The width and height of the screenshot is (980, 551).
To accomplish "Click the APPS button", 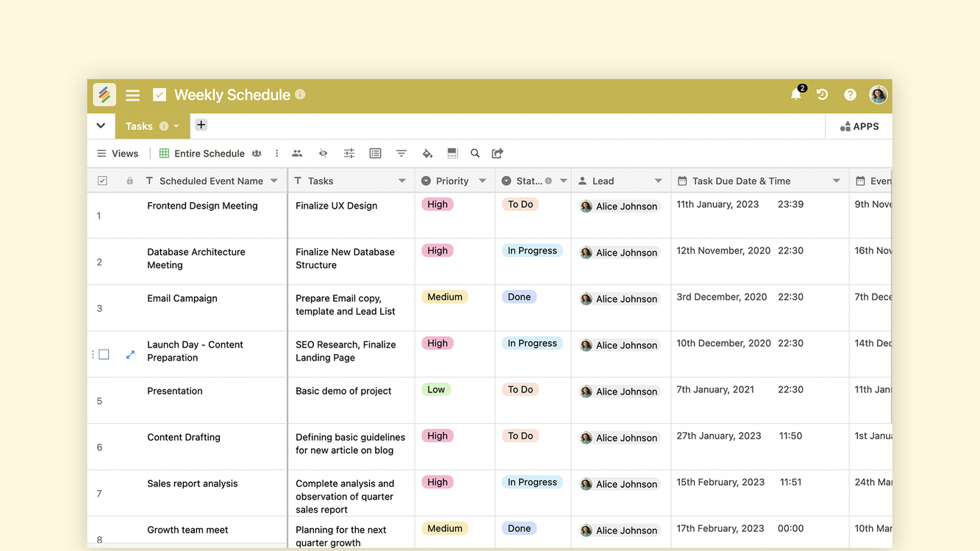I will point(859,126).
